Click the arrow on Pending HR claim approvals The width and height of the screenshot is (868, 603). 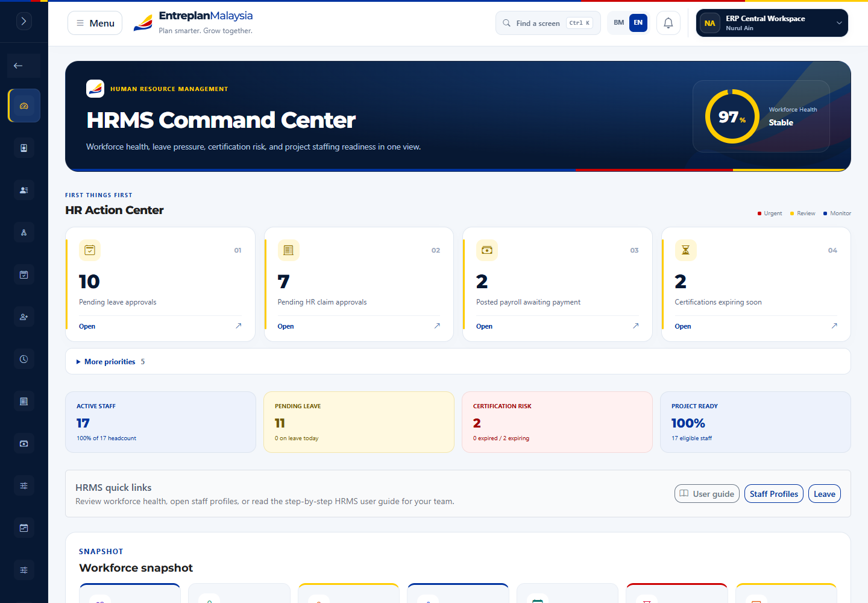pos(437,326)
